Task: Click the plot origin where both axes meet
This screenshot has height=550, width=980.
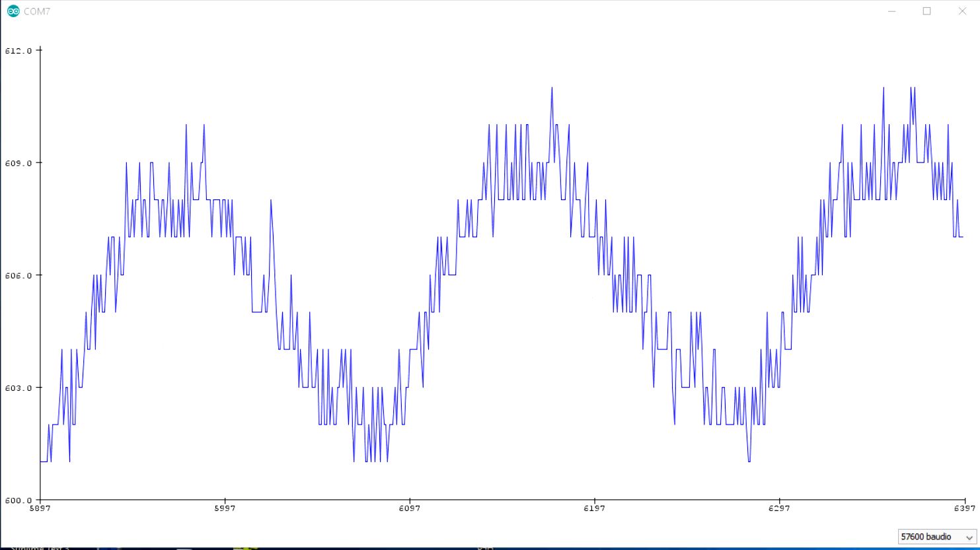Action: (x=40, y=500)
